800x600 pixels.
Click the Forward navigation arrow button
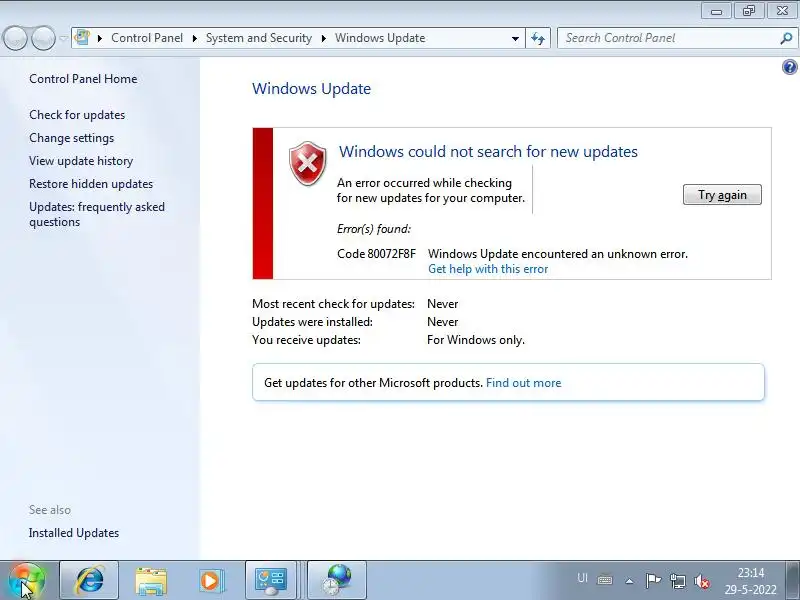43,38
